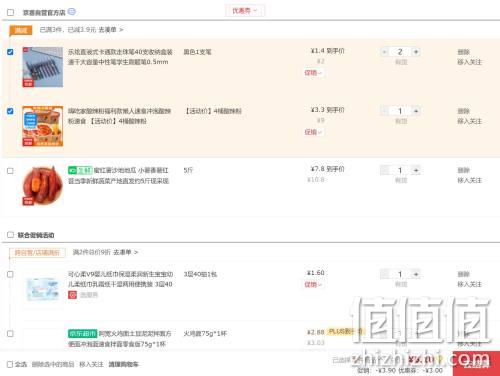Open the coupon dropdown at top
This screenshot has width=500, height=376.
(x=245, y=11)
